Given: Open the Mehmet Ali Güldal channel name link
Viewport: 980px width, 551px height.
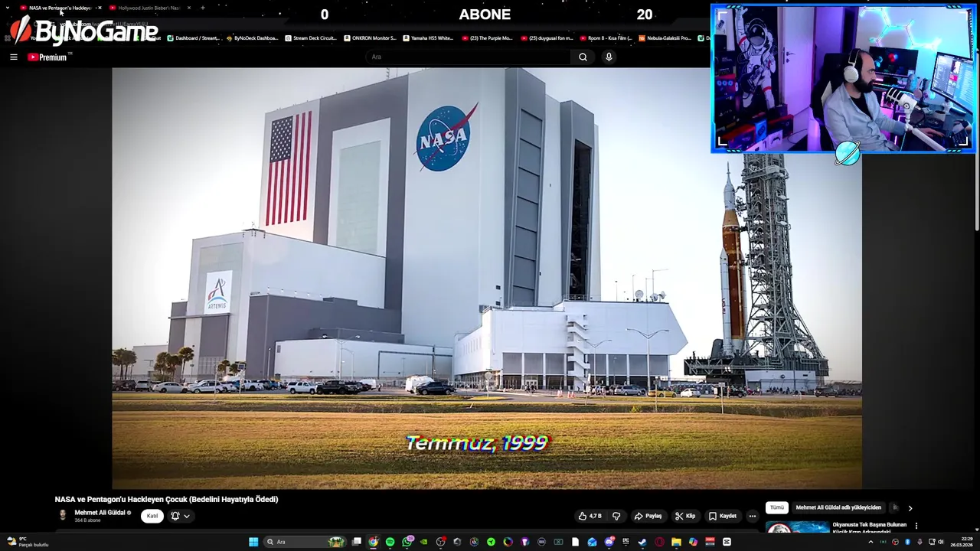Looking at the screenshot, I should [x=100, y=513].
